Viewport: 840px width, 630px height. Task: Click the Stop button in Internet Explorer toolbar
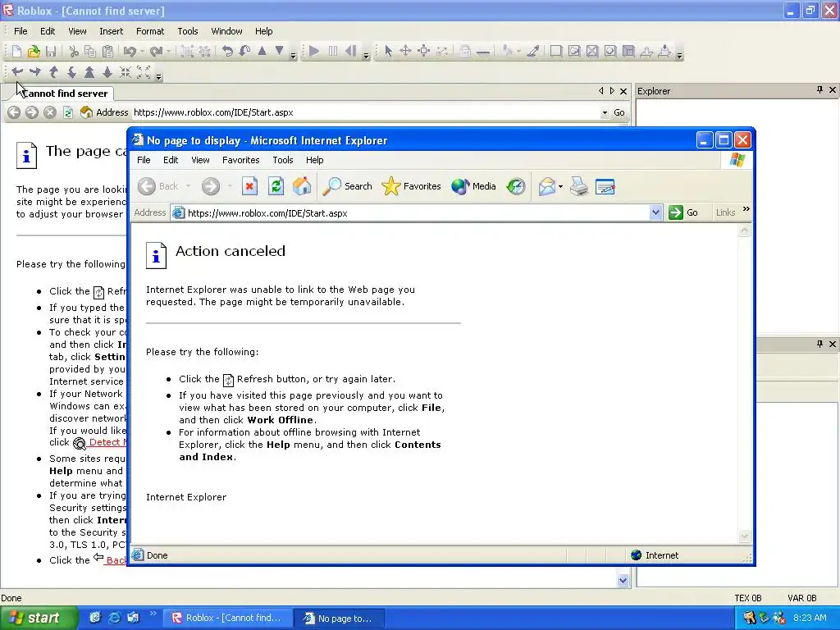[249, 186]
